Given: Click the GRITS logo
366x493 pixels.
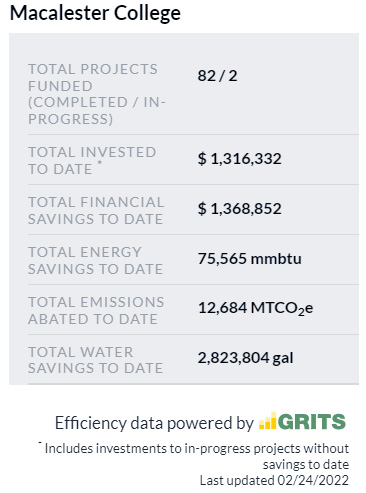Looking at the screenshot, I should (302, 421).
